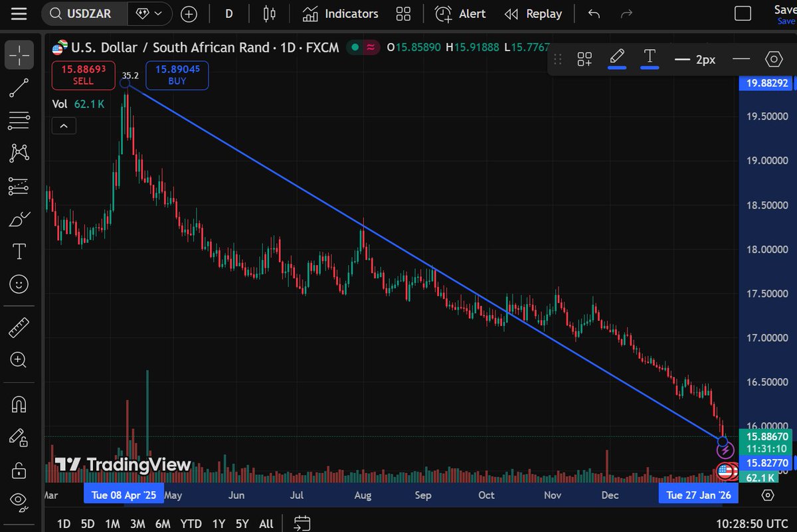Open chart settings gear at bottom right

coord(768,495)
